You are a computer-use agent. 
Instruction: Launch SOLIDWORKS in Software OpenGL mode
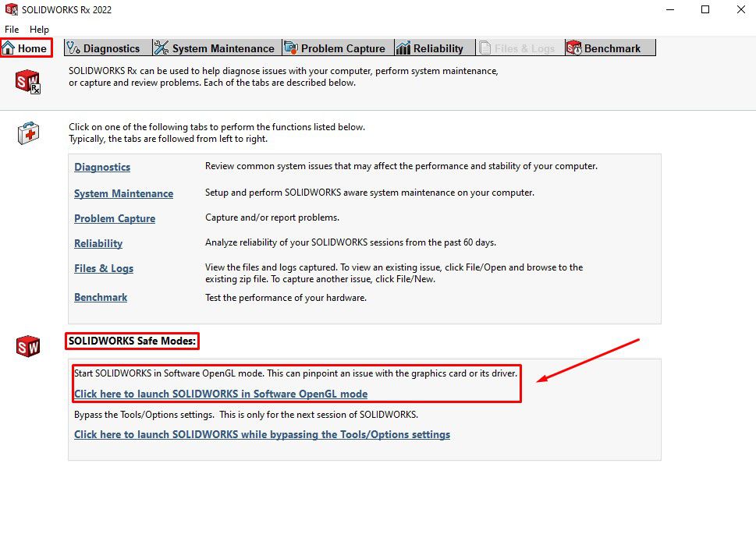click(x=220, y=394)
